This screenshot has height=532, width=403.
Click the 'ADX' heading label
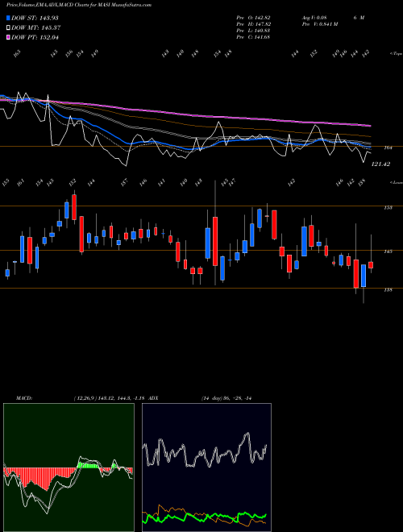point(153,398)
